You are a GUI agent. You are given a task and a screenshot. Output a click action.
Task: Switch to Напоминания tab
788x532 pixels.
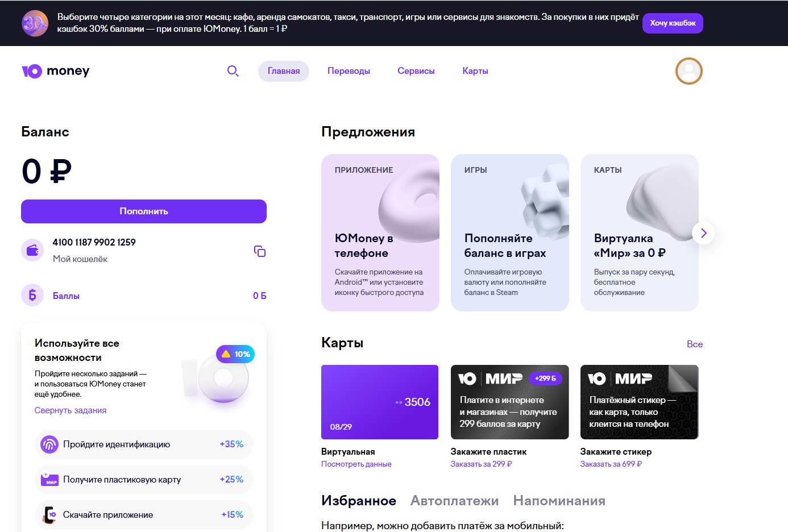559,501
